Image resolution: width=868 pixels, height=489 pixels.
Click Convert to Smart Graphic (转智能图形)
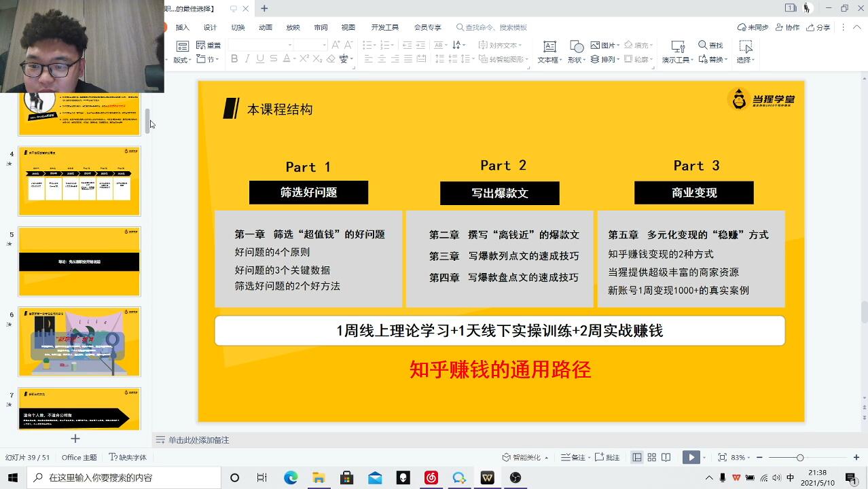click(x=503, y=59)
